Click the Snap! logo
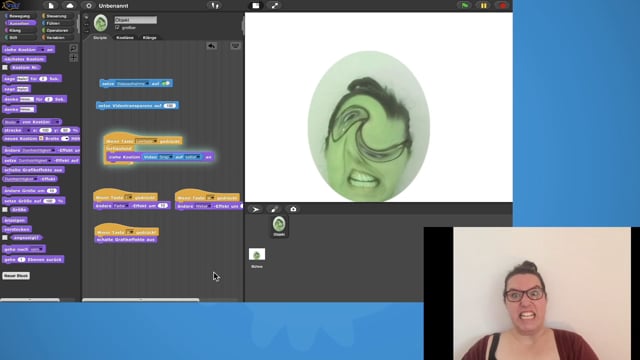640x360 pixels. (10, 5)
